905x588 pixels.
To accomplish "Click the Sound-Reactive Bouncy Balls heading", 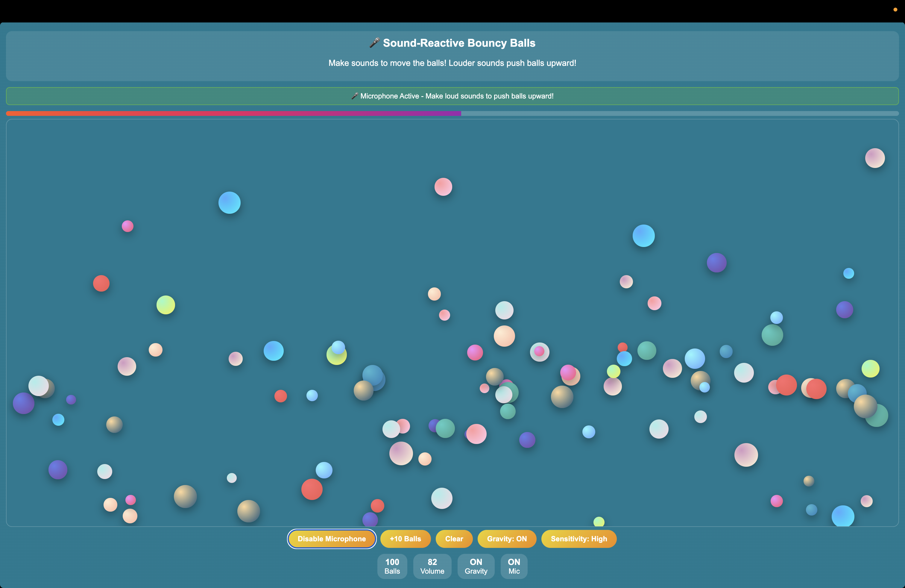I will tap(459, 43).
